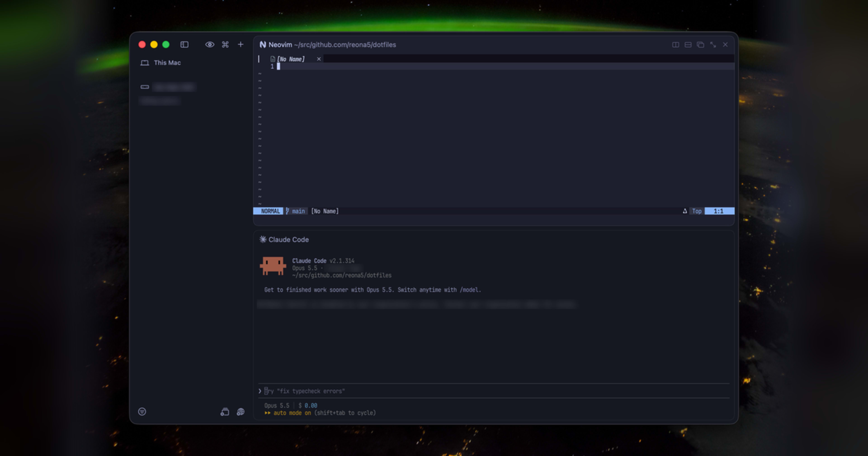Click line number 1 in Neovim gutter
This screenshot has height=456, width=868.
tap(272, 66)
